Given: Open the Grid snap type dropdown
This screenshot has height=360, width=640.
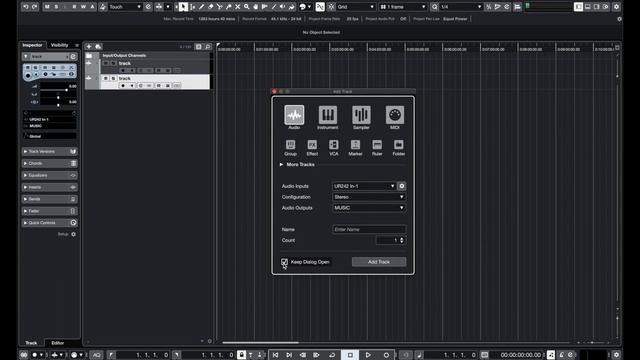Looking at the screenshot, I should click(356, 7).
